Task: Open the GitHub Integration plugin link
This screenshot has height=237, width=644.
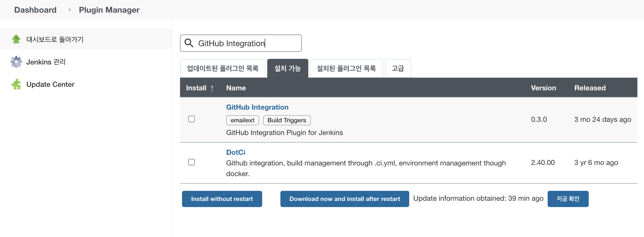Action: 257,107
